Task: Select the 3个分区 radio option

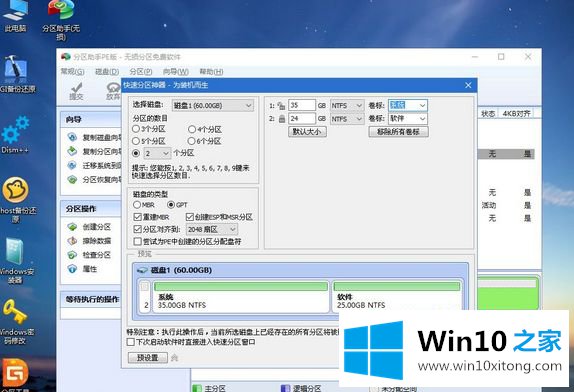Action: [136, 129]
